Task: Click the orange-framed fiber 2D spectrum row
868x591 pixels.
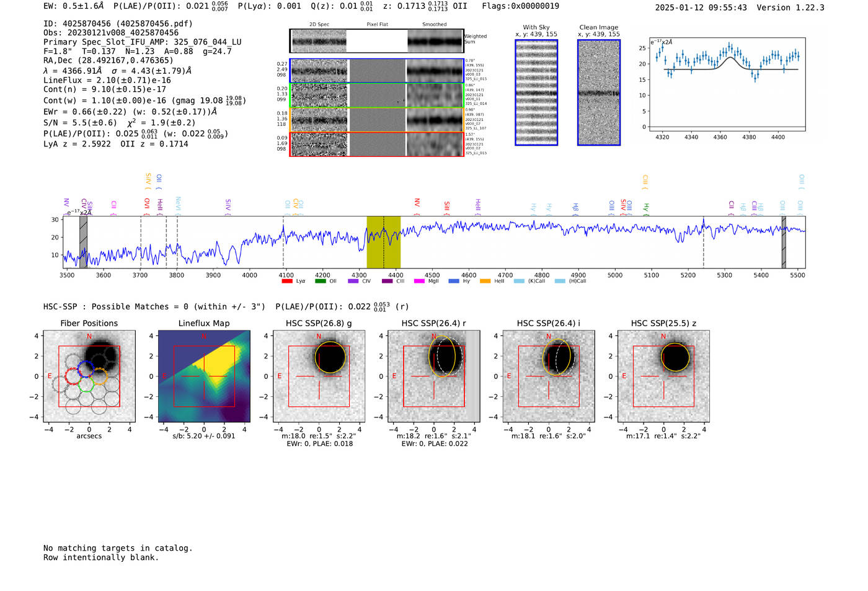Action: pyautogui.click(x=377, y=120)
